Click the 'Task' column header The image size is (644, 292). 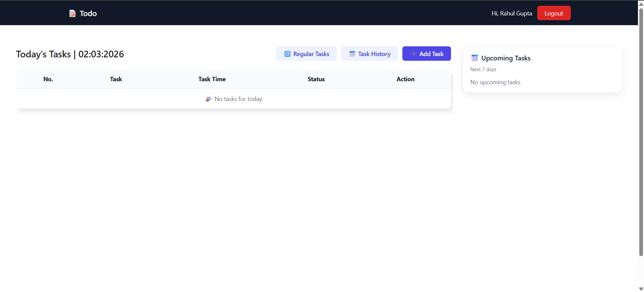(x=116, y=79)
